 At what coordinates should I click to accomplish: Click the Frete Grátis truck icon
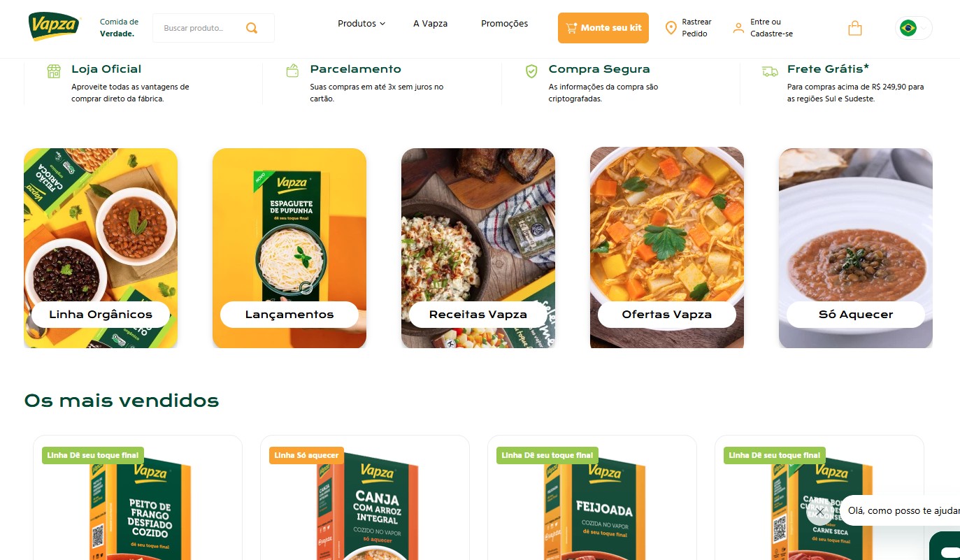(770, 71)
